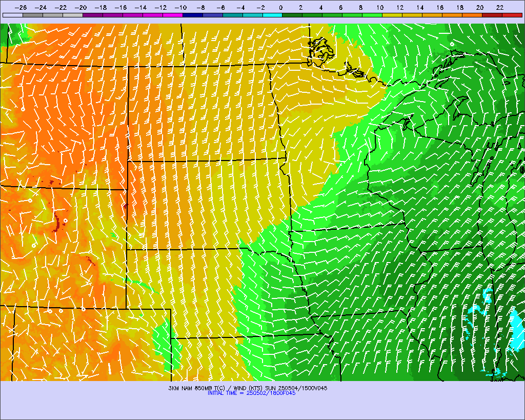This screenshot has height=420, width=525.
Task: Click the -16 legend label
Action: point(120,8)
